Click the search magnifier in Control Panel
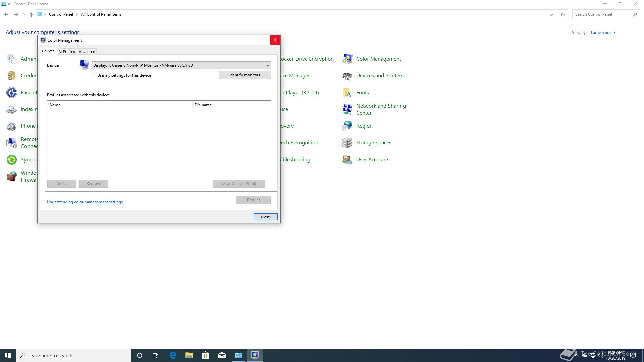This screenshot has width=644, height=362. 635,14
